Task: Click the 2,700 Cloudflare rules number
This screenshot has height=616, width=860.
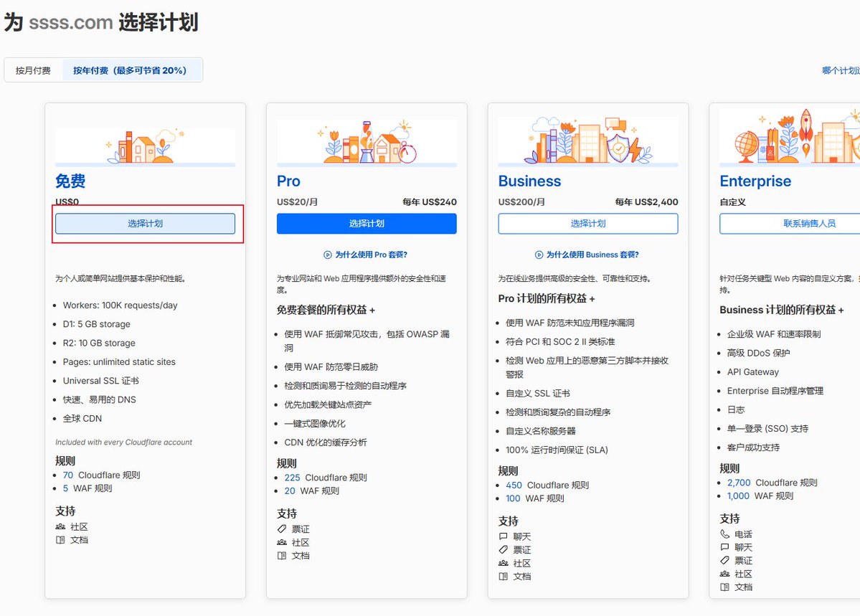Action: click(739, 483)
